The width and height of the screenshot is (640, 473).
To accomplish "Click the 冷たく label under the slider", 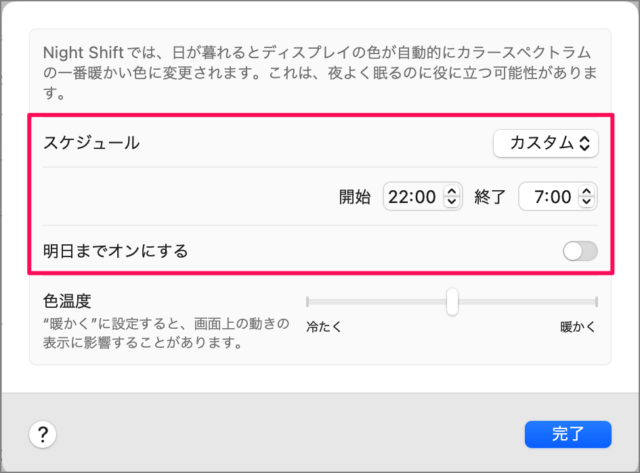I will (324, 326).
